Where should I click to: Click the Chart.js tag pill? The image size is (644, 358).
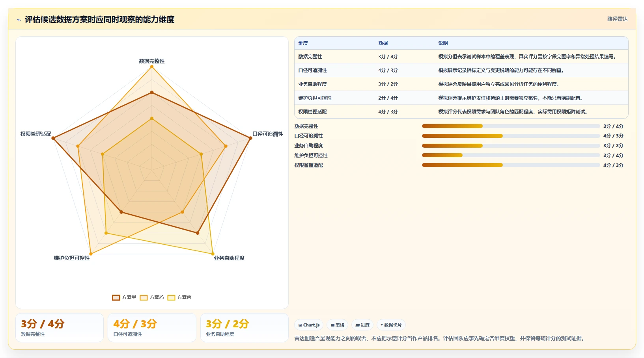tap(309, 325)
